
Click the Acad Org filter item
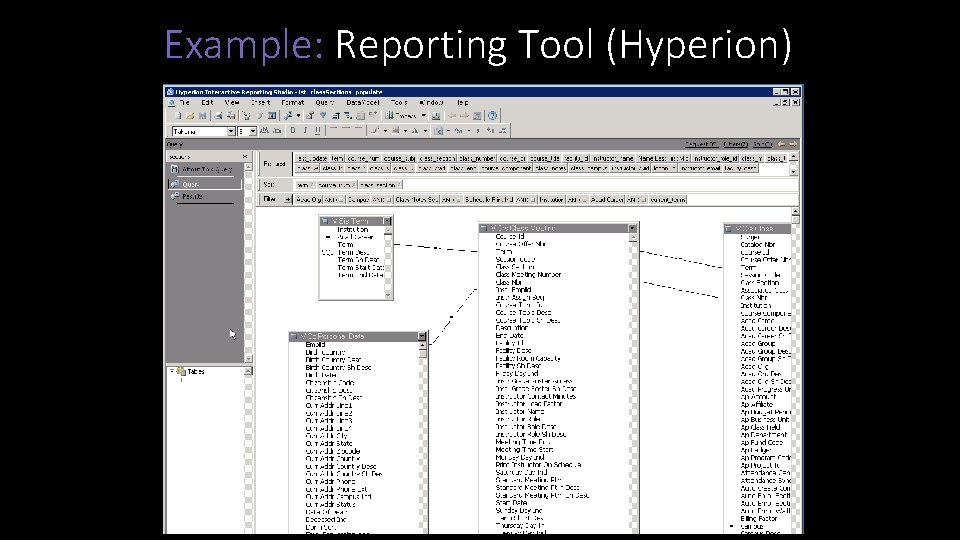[309, 200]
